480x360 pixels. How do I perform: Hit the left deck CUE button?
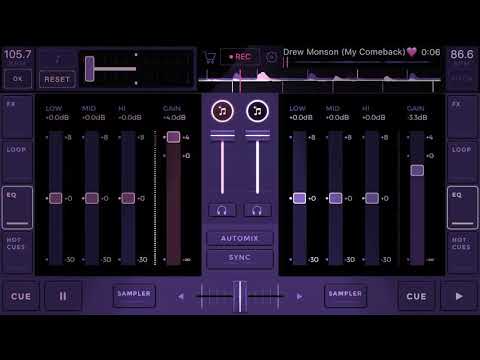(21, 296)
